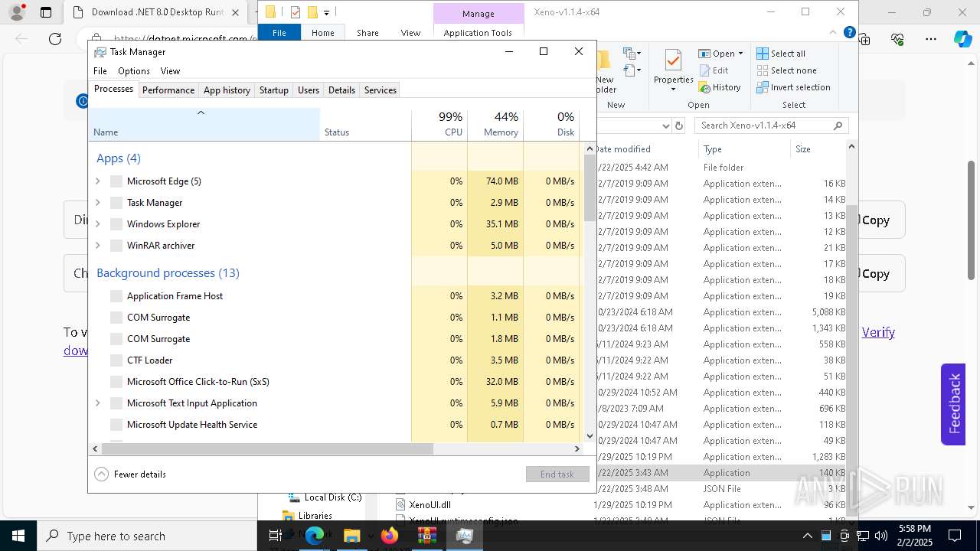
Task: Click the Invert selection ribbon icon
Action: point(763,87)
